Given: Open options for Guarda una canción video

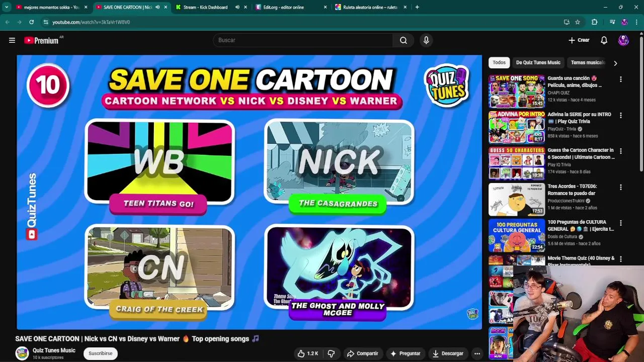Looking at the screenshot, I should pyautogui.click(x=620, y=79).
